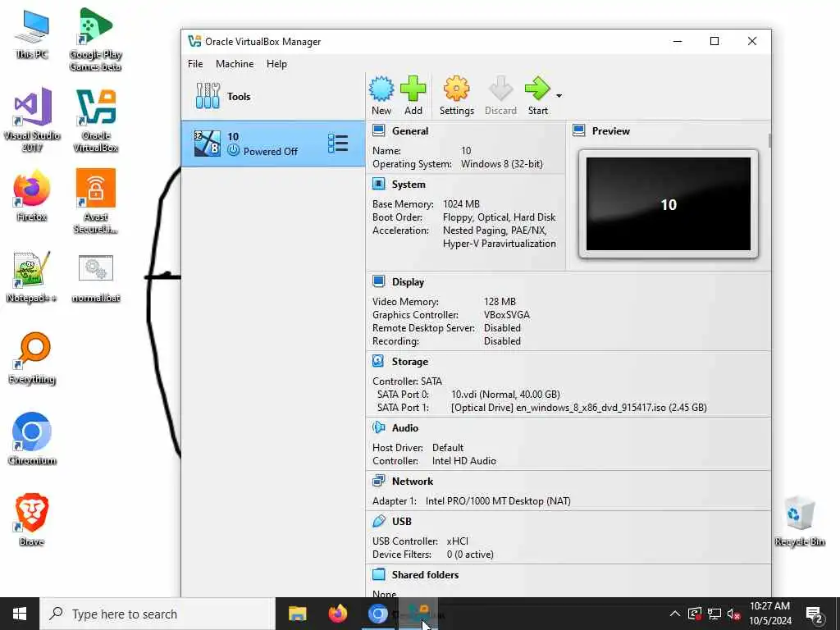Screen dimensions: 840x630
Task: Open the Audio section header link
Action: tap(405, 428)
